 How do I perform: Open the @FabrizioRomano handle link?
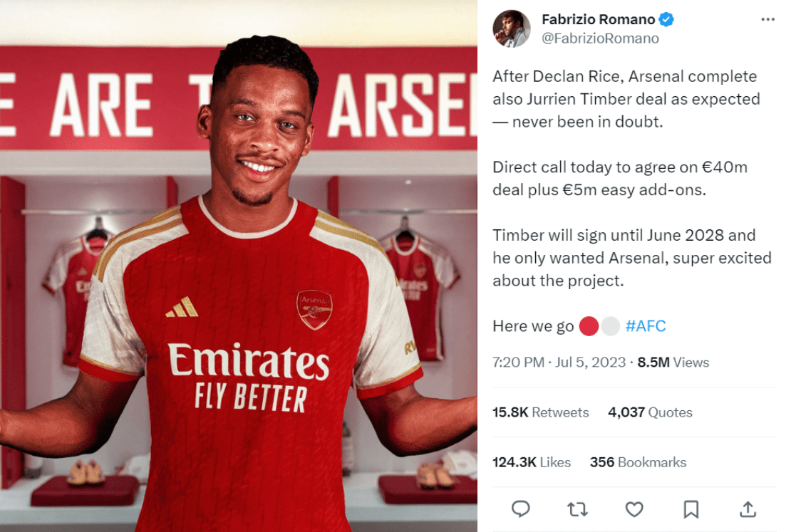(600, 38)
